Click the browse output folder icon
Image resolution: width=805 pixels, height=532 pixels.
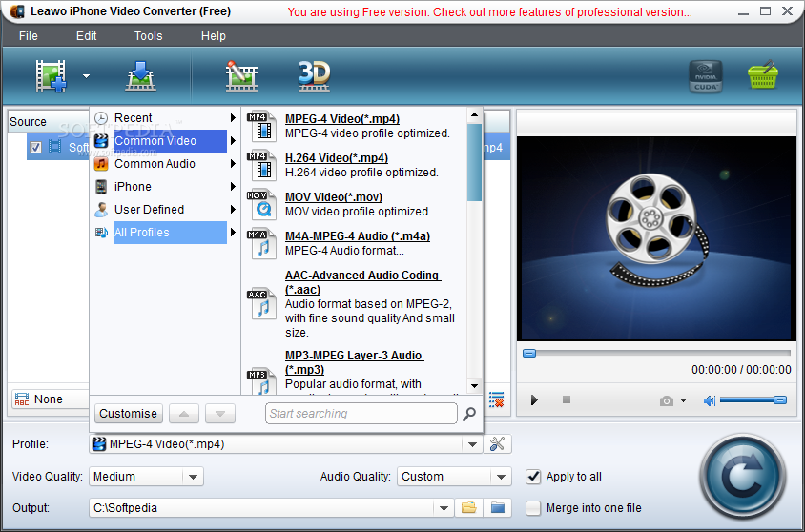pos(468,508)
